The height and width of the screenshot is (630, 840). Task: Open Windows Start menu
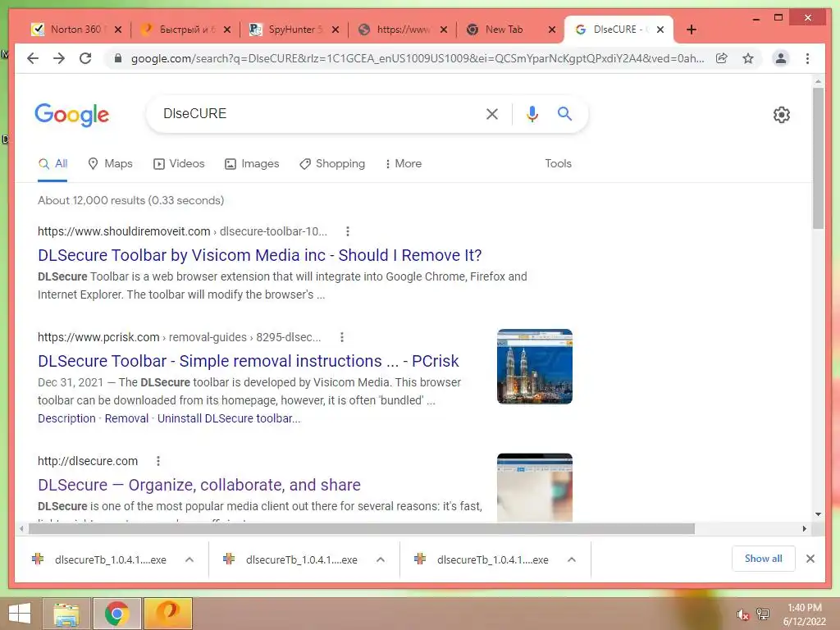coord(20,614)
